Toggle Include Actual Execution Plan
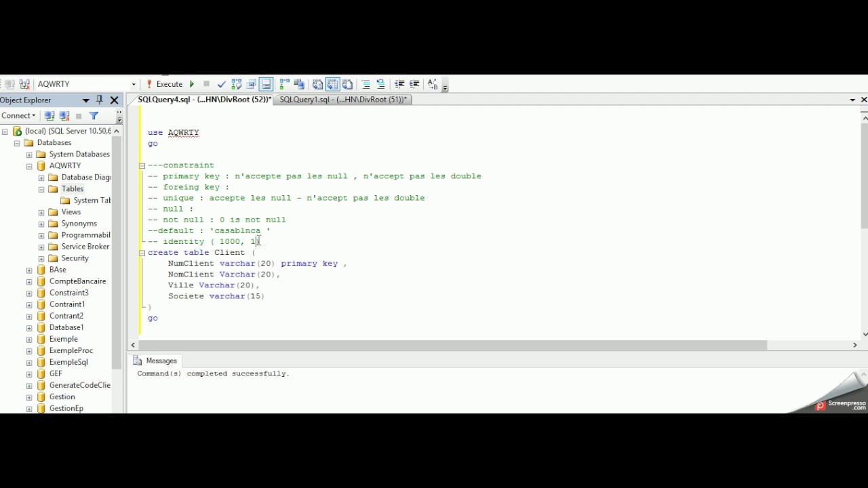Image resolution: width=868 pixels, height=488 pixels. click(x=285, y=84)
